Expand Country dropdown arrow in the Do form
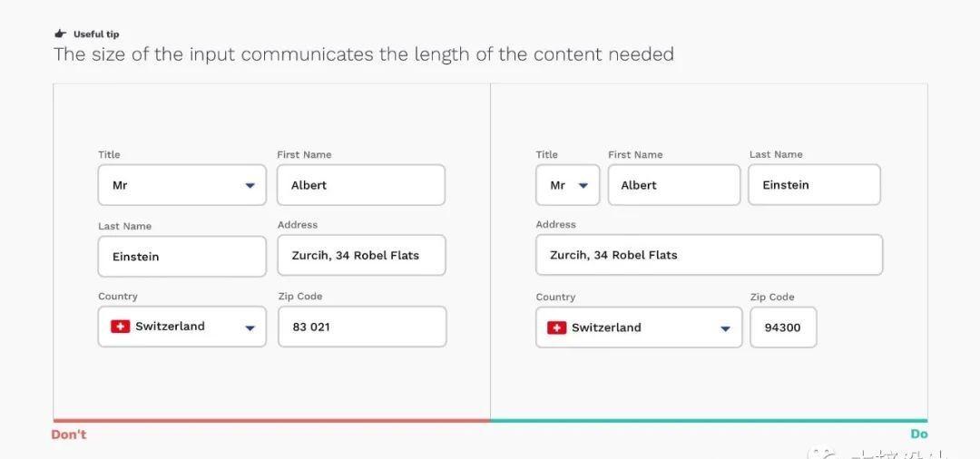The image size is (980, 459). click(725, 328)
